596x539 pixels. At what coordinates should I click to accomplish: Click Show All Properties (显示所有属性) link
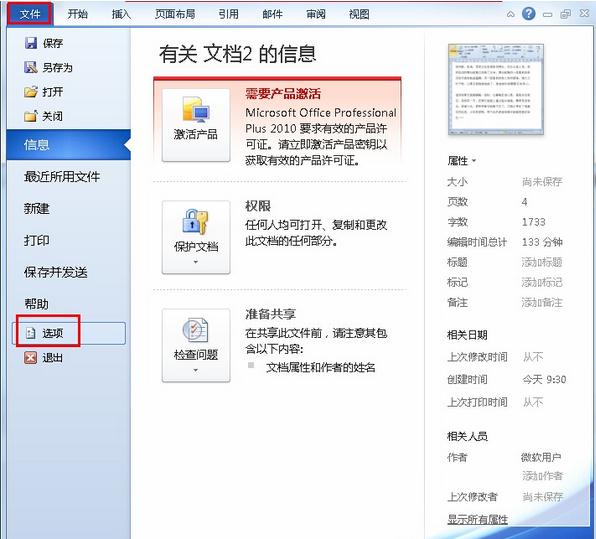tap(477, 520)
